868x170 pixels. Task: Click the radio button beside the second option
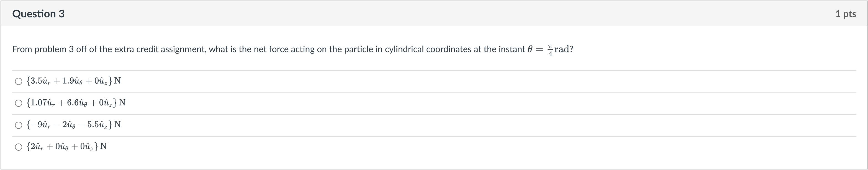point(19,103)
